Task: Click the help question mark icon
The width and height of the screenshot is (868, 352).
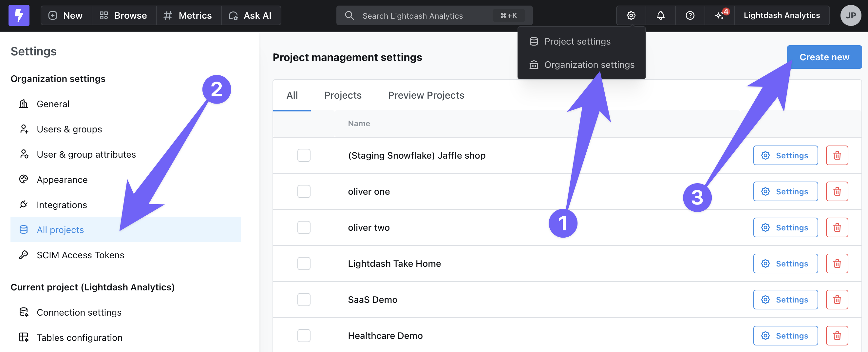Action: (690, 15)
